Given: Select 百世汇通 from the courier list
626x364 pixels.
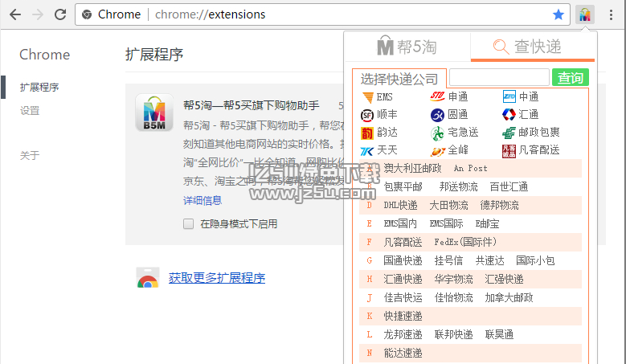Looking at the screenshot, I should click(509, 186).
